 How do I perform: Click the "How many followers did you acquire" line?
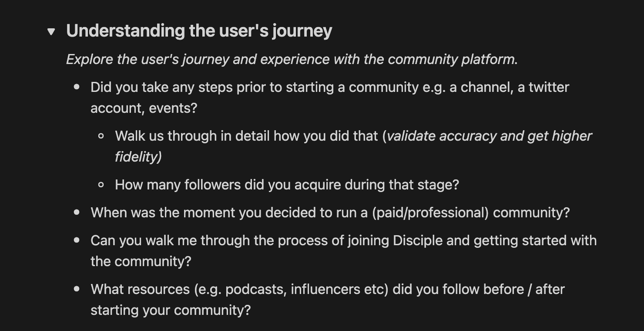(x=287, y=185)
